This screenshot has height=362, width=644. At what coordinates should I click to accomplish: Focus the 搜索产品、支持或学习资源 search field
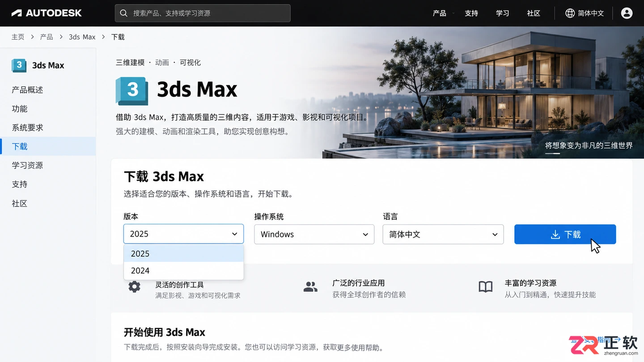coord(203,13)
